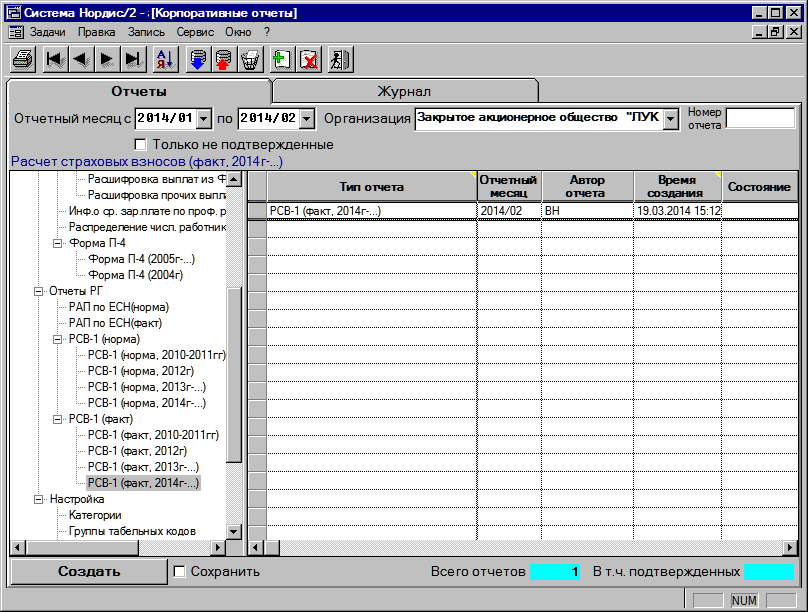
Task: Collapse the 'Настройка' tree node
Action: pos(38,499)
